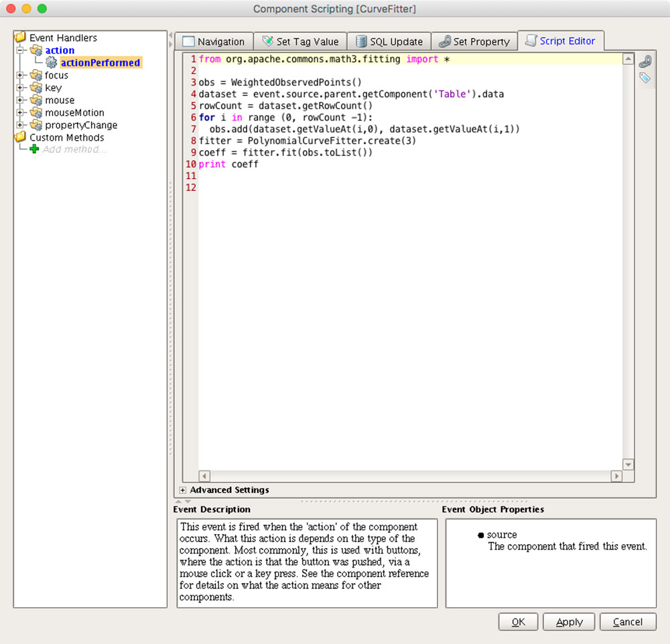Expand the focus event node
The width and height of the screenshot is (670, 644).
(x=21, y=75)
